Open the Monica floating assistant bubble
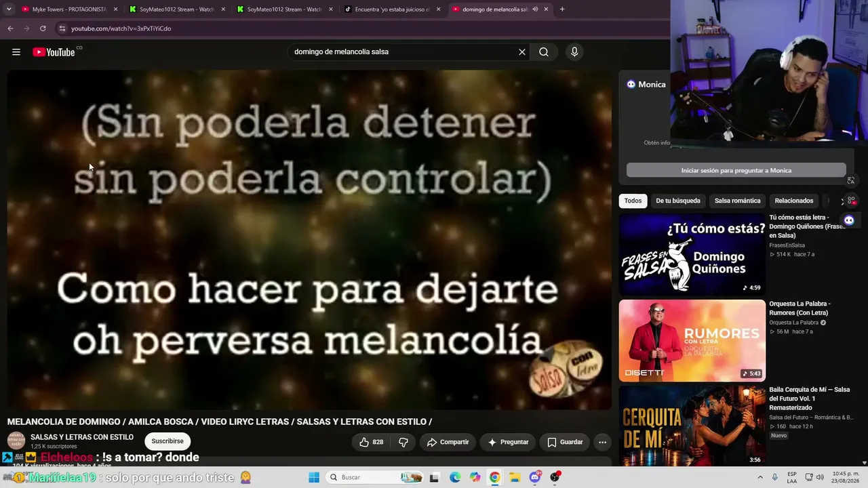This screenshot has height=488, width=868. click(x=849, y=220)
